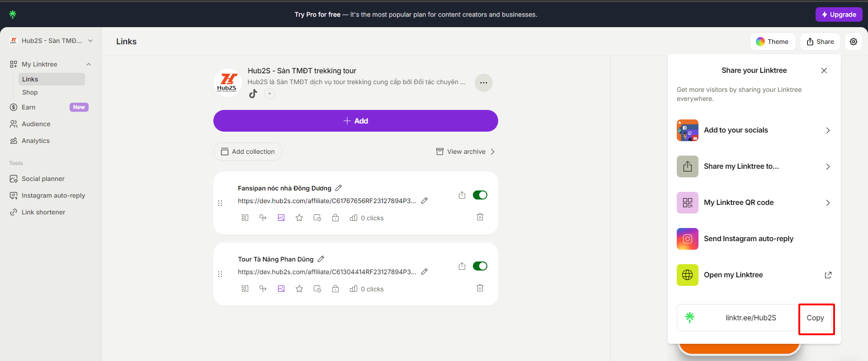Screen dimensions: 868x361
Task: Click the Hub2S profile avatar
Action: (227, 83)
